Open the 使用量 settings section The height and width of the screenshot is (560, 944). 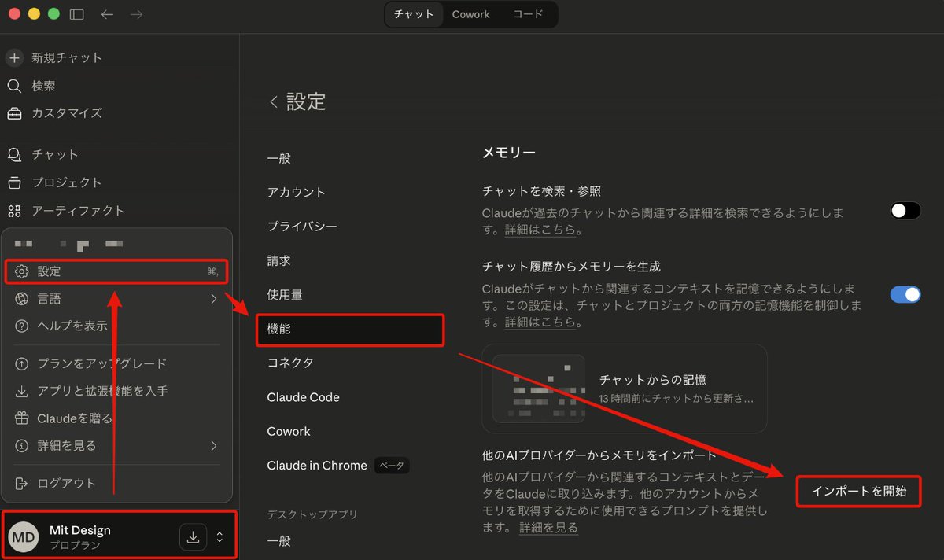click(x=285, y=295)
